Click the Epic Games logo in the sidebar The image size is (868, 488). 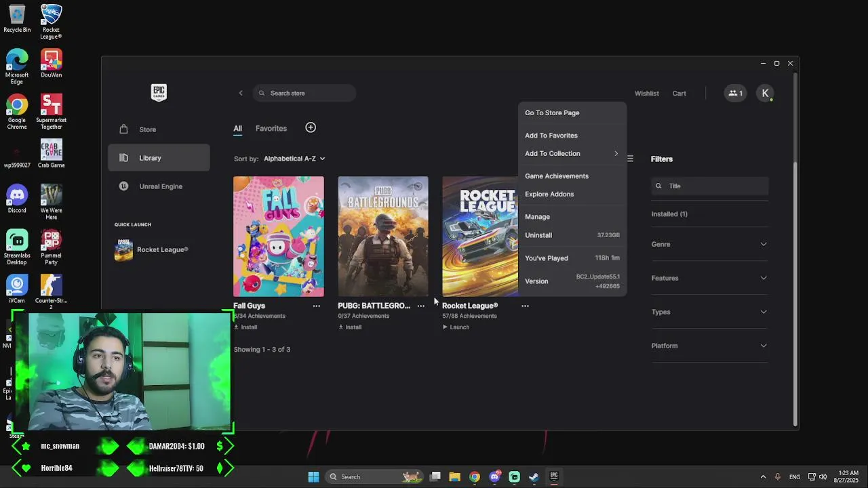pos(159,92)
